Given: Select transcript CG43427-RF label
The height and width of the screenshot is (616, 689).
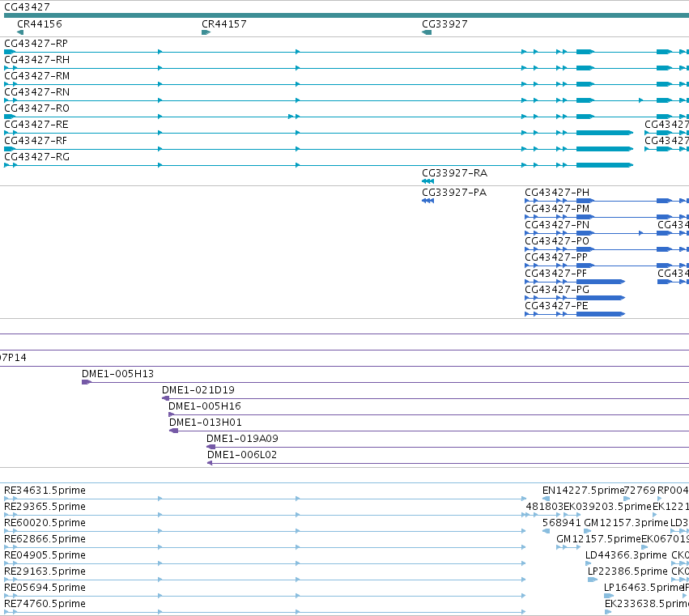Looking at the screenshot, I should (36, 141).
